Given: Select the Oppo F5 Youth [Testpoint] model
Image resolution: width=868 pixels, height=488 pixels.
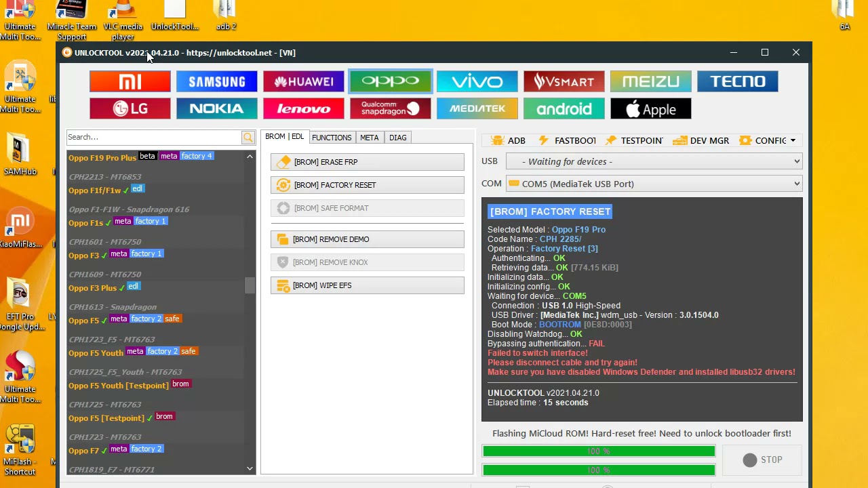Looking at the screenshot, I should tap(119, 386).
